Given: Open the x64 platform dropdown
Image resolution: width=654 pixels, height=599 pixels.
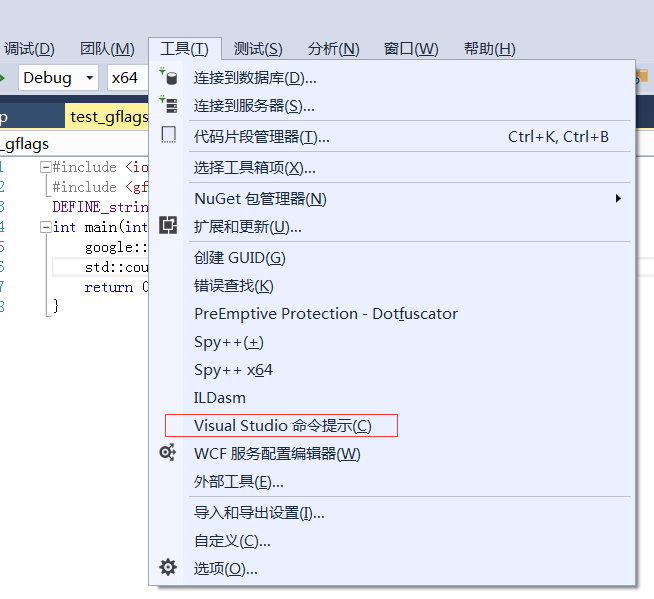Looking at the screenshot, I should (128, 78).
